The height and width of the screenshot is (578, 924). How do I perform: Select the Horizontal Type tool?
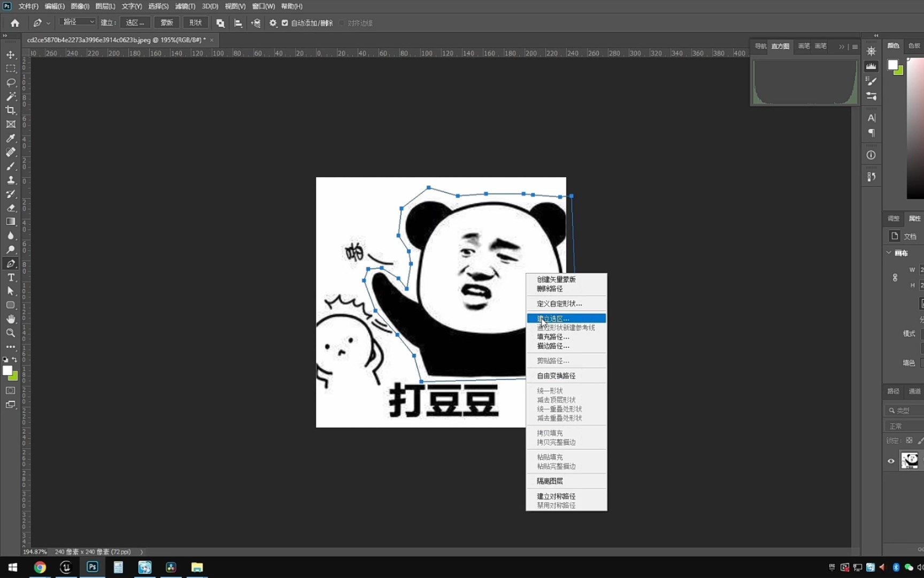pyautogui.click(x=11, y=277)
